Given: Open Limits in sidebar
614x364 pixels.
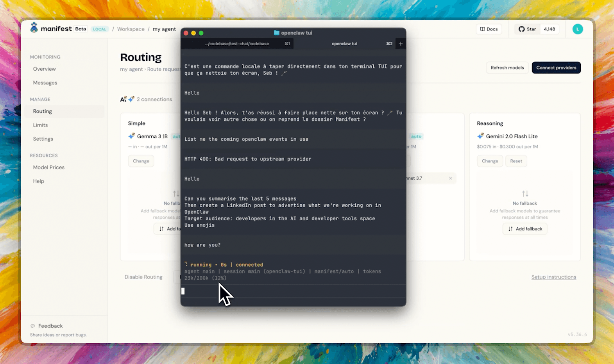Looking at the screenshot, I should (40, 125).
